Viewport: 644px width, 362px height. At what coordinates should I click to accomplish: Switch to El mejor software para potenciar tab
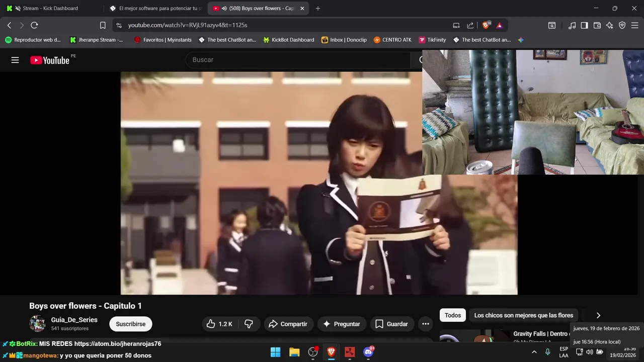pyautogui.click(x=155, y=9)
